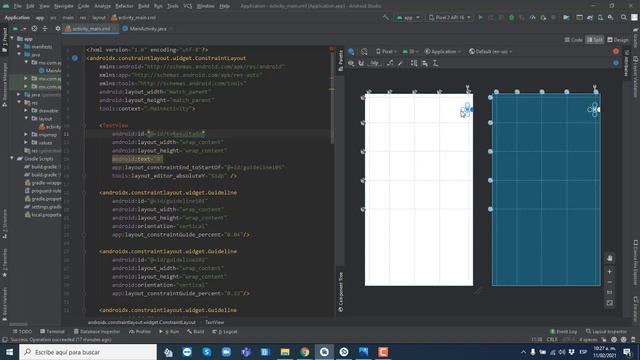Open the TODO tool window
The image size is (640, 360).
pos(22,331)
